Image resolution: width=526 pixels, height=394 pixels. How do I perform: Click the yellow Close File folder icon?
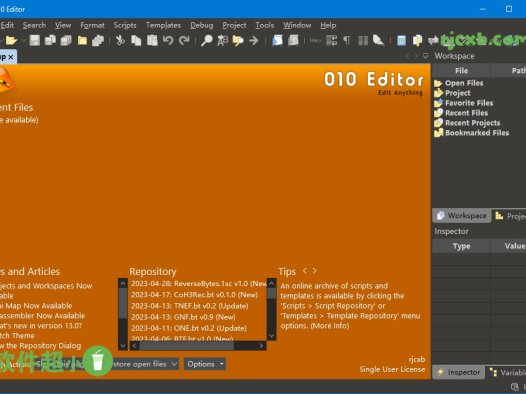(x=82, y=41)
